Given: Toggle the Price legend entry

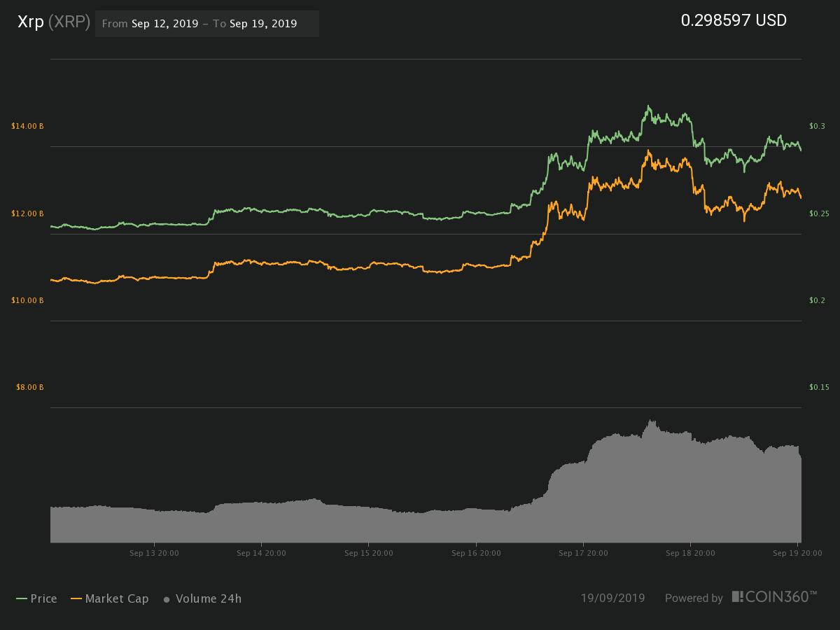Looking at the screenshot, I should point(36,598).
